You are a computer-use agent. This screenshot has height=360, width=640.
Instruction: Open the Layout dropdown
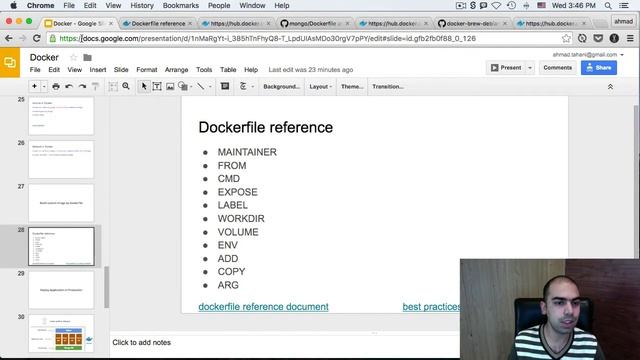coord(320,87)
